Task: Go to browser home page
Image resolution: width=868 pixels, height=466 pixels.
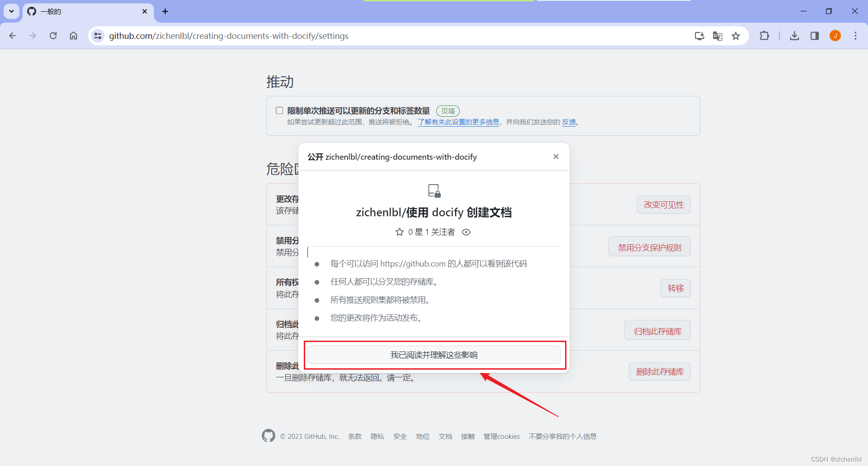Action: (x=73, y=36)
